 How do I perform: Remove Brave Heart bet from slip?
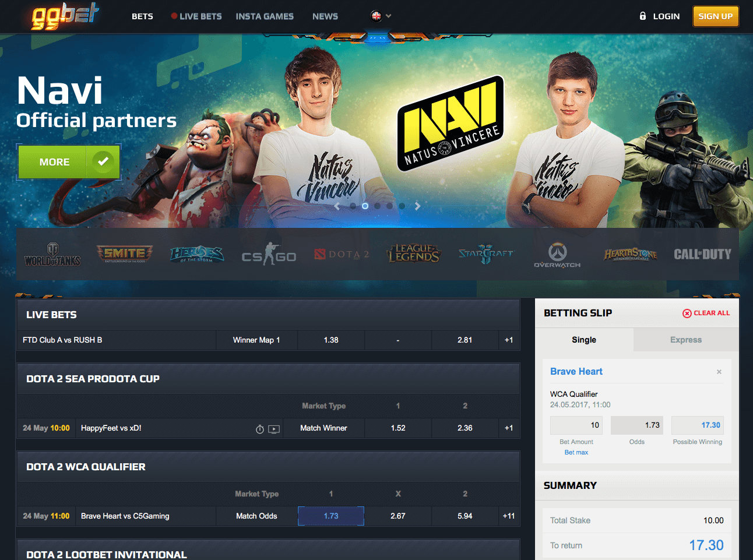click(719, 372)
